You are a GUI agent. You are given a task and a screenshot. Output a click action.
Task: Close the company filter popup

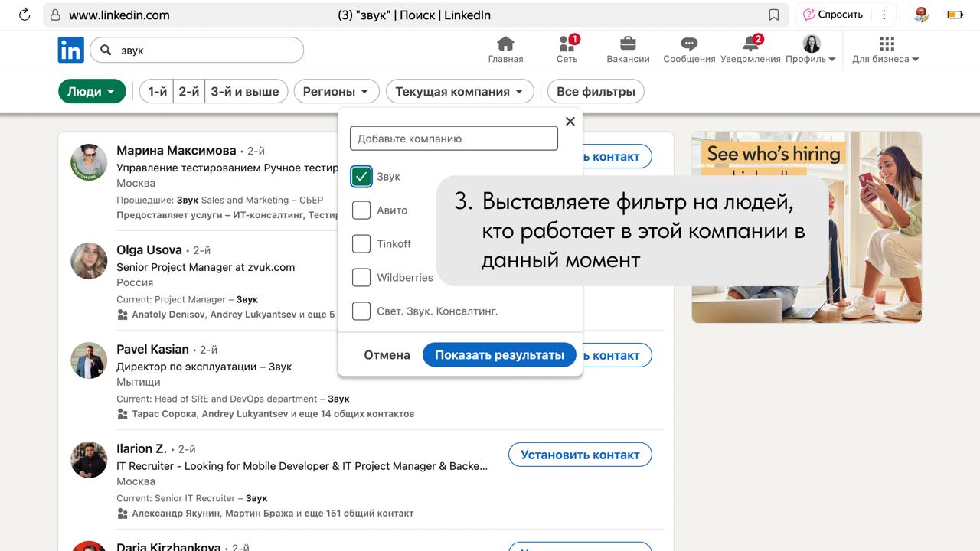(570, 121)
